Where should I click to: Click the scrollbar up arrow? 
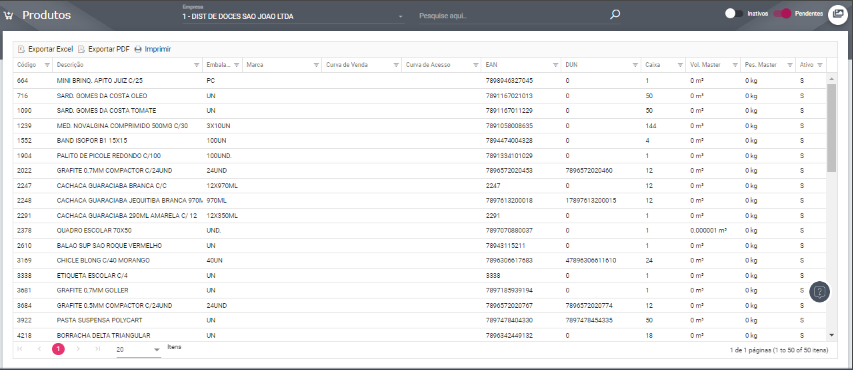point(831,79)
